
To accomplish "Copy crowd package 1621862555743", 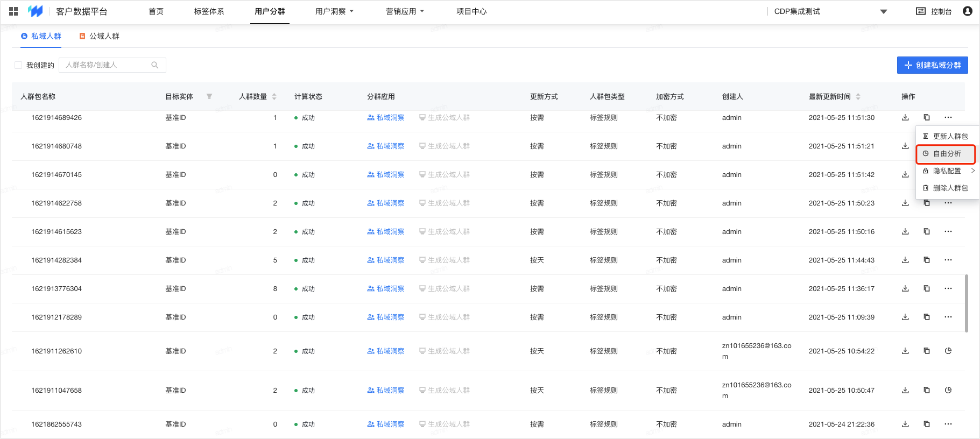I will [927, 424].
